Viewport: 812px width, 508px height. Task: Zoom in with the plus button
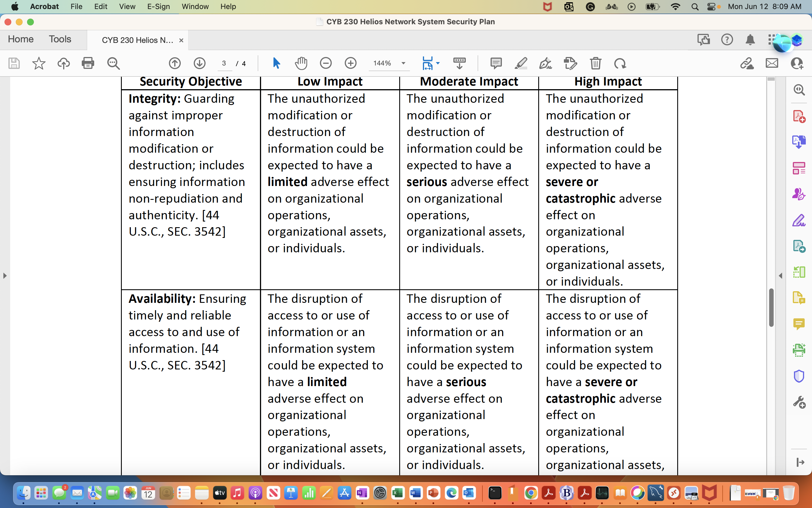pyautogui.click(x=351, y=63)
